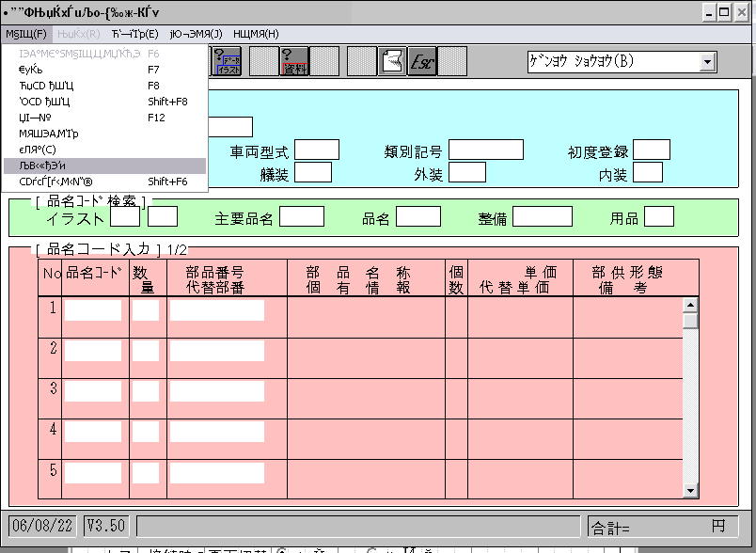Click the 主要品名 search input field

[301, 217]
